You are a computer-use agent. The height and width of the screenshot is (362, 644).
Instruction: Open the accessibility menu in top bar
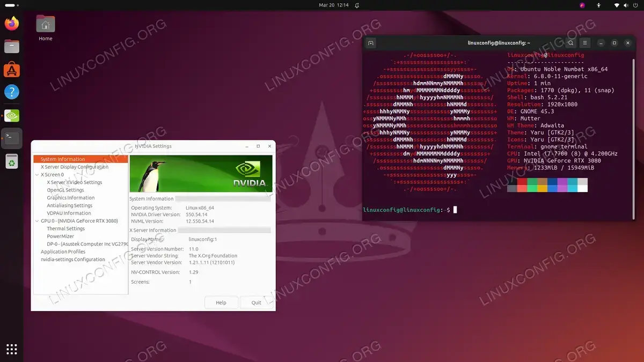pyautogui.click(x=599, y=5)
